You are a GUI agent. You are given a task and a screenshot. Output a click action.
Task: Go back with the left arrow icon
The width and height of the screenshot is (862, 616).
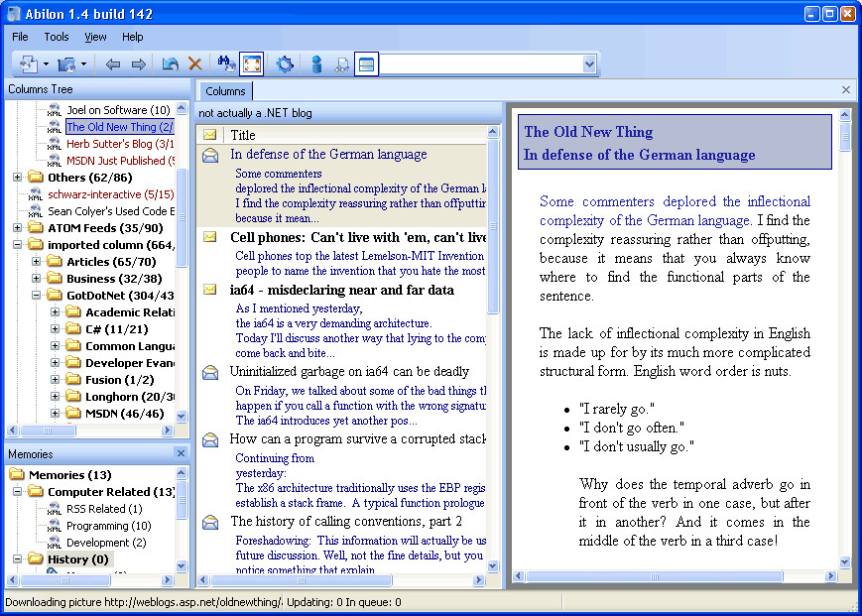coord(113,64)
